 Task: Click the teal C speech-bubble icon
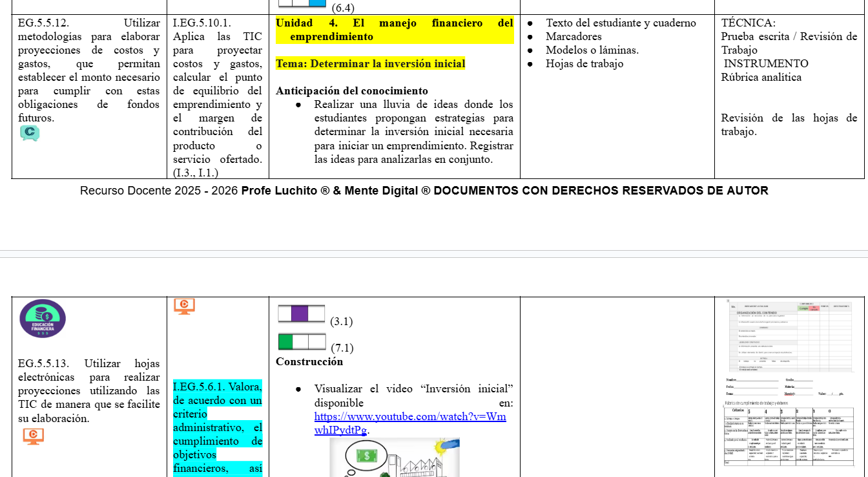pyautogui.click(x=30, y=133)
